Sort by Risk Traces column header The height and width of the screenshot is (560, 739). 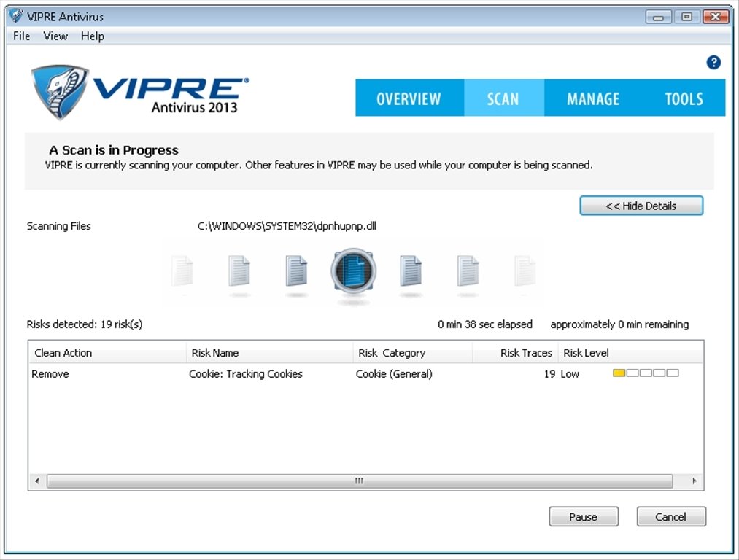(x=515, y=353)
